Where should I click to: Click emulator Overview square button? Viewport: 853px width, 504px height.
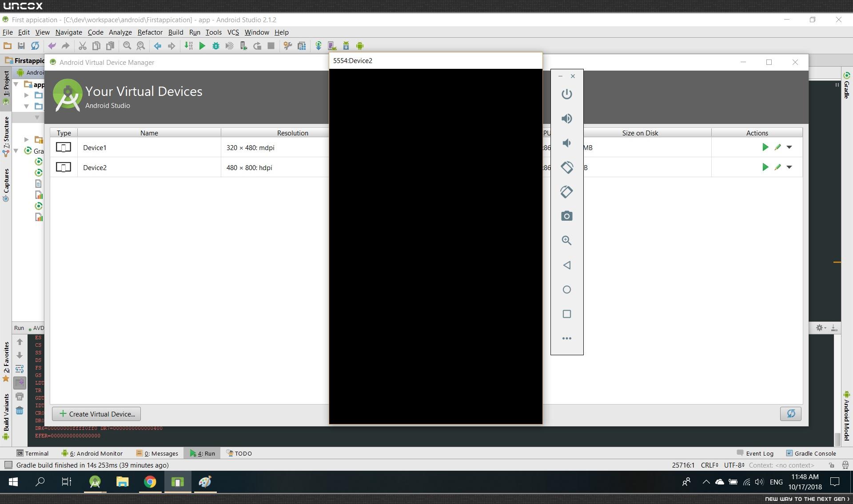(566, 314)
